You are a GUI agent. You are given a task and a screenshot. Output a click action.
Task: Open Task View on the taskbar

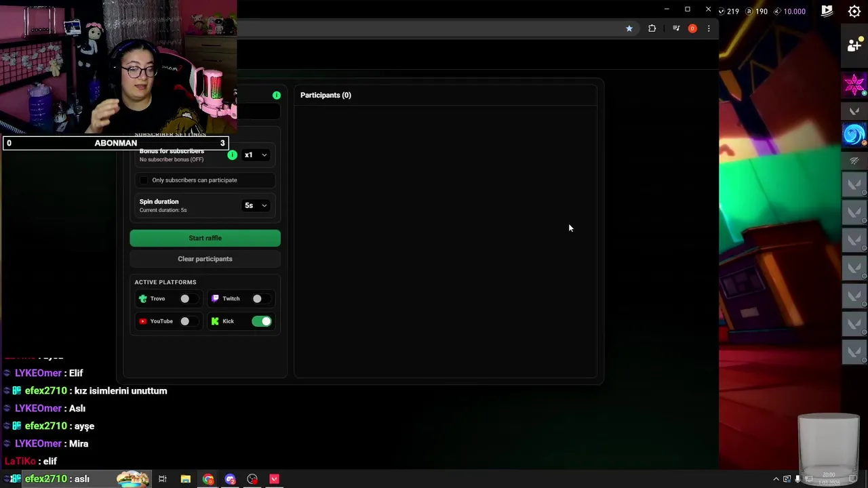pos(163,479)
